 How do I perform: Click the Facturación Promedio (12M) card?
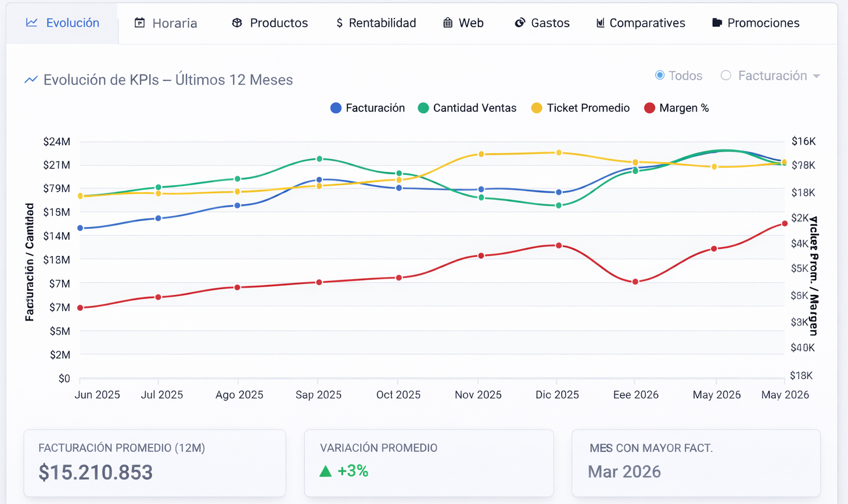154,463
